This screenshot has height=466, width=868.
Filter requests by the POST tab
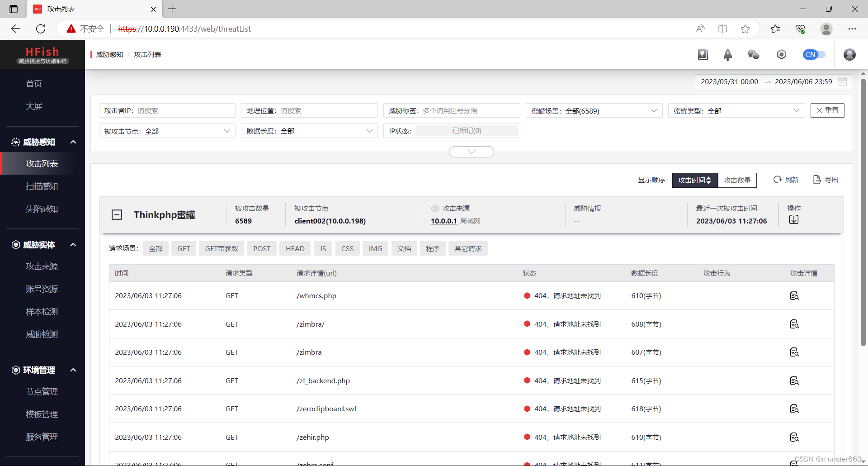(262, 249)
